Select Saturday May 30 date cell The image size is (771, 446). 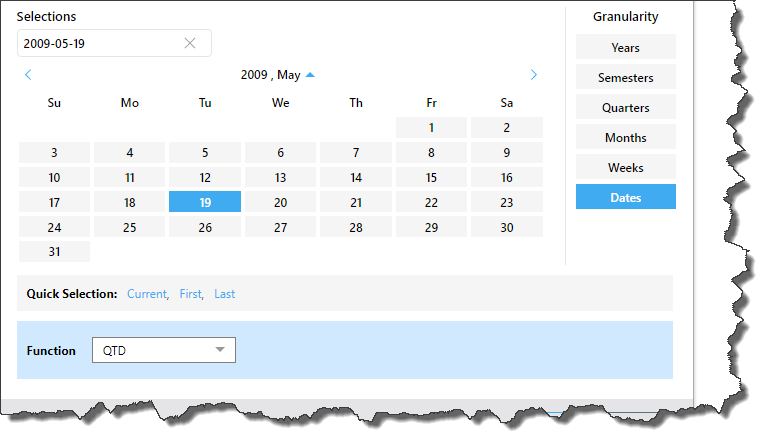[507, 227]
